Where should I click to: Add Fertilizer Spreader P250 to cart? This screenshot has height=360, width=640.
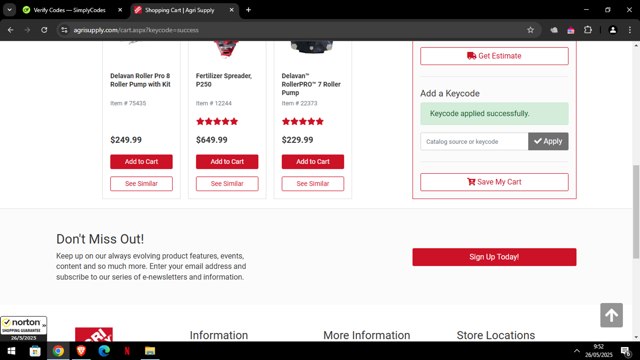point(227,162)
